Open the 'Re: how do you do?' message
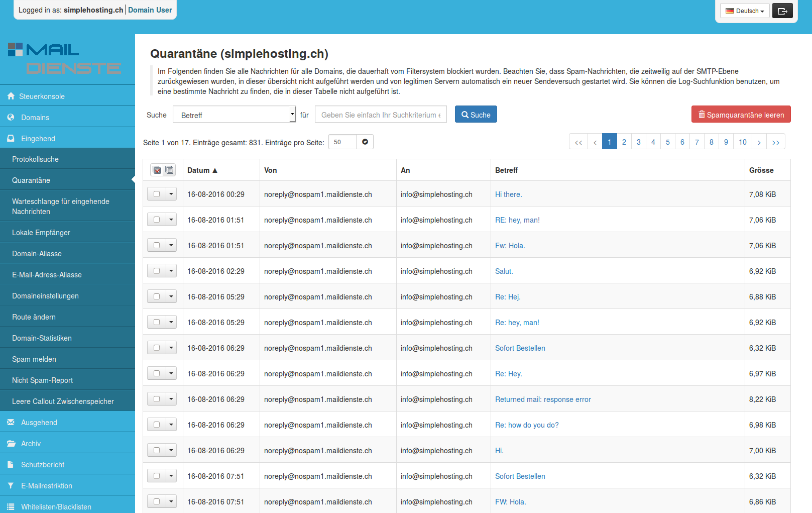 pos(527,425)
